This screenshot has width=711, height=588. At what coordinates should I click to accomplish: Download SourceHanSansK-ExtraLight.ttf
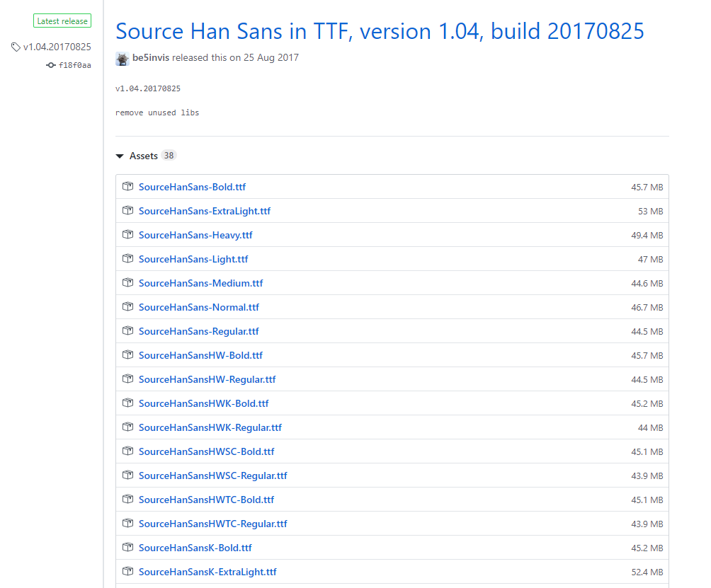[207, 571]
